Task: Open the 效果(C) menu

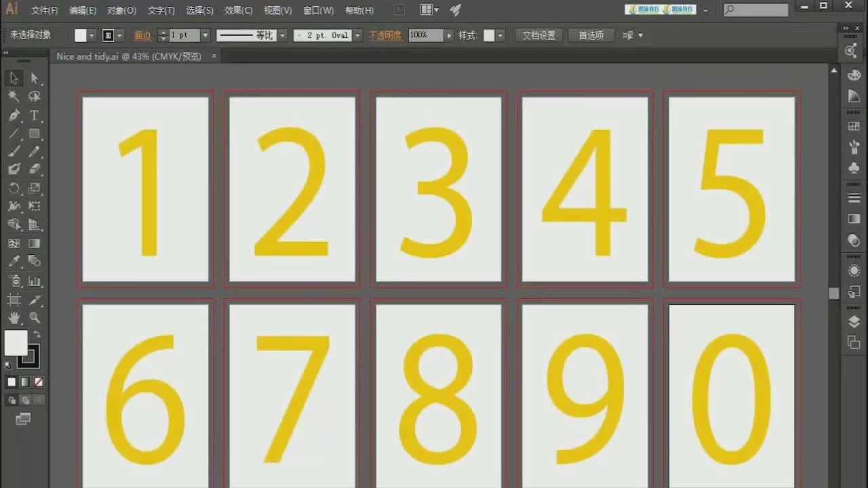Action: coord(239,10)
